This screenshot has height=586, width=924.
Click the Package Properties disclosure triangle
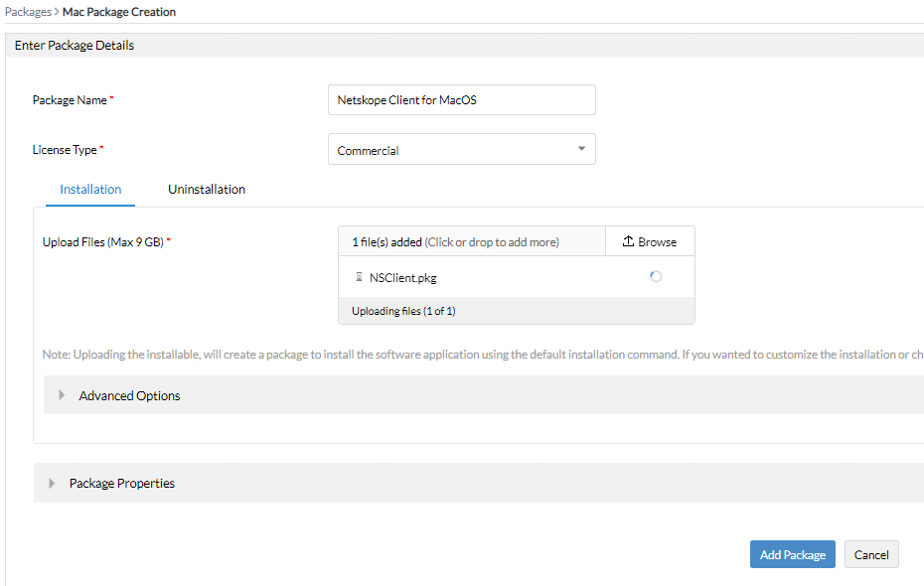52,483
